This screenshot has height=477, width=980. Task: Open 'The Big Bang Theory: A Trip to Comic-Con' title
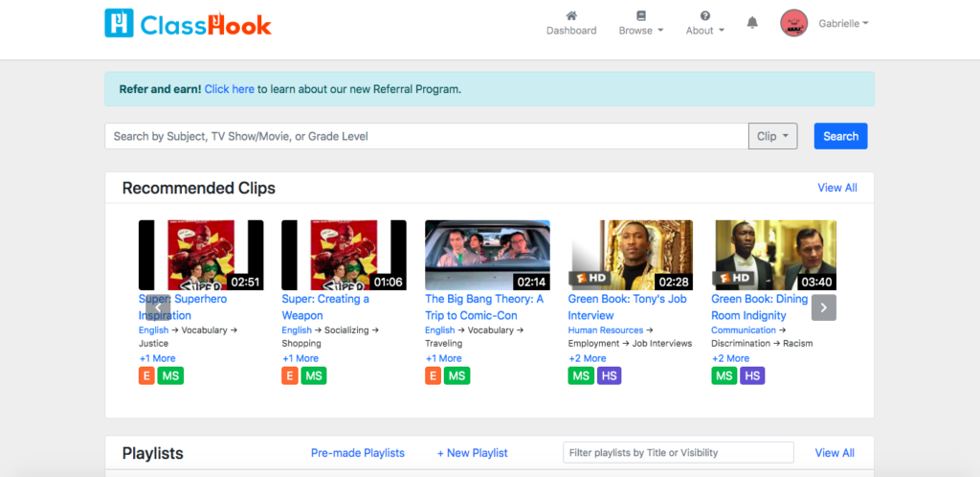(484, 307)
